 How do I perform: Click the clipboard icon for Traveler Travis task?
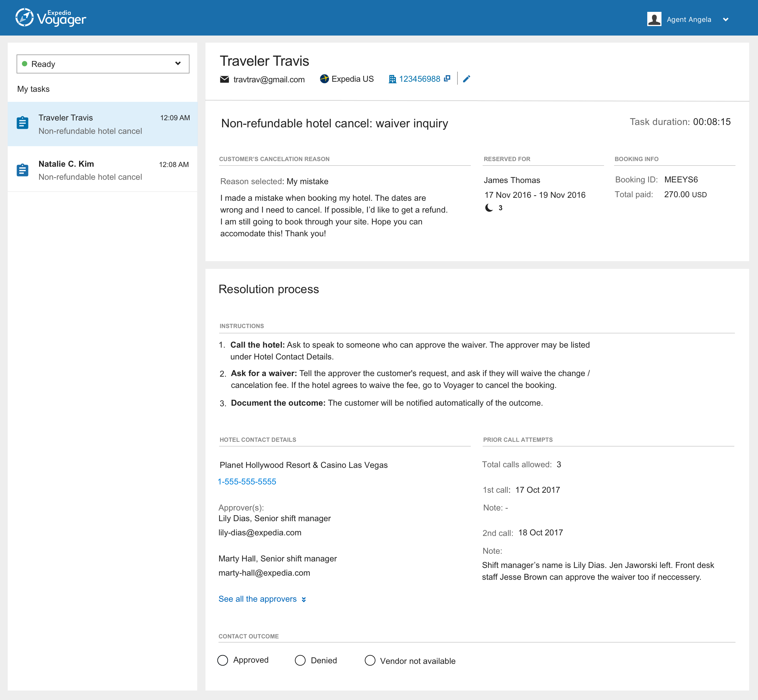23,123
